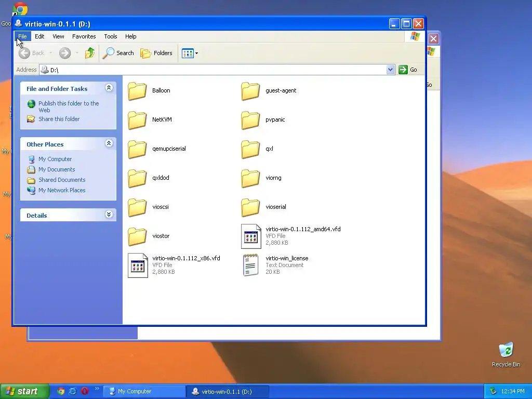The height and width of the screenshot is (399, 532).
Task: Toggle the Folders pane button
Action: pos(156,53)
